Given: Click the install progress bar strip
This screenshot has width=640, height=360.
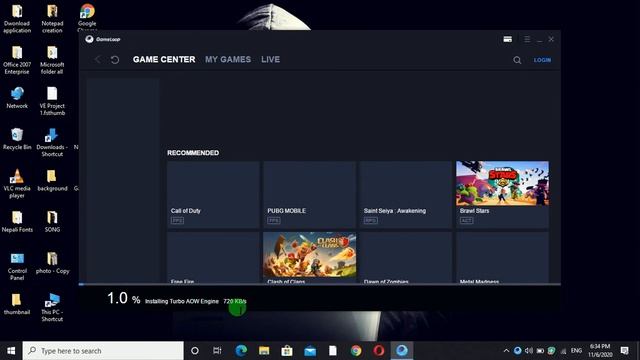Looking at the screenshot, I should (320, 284).
